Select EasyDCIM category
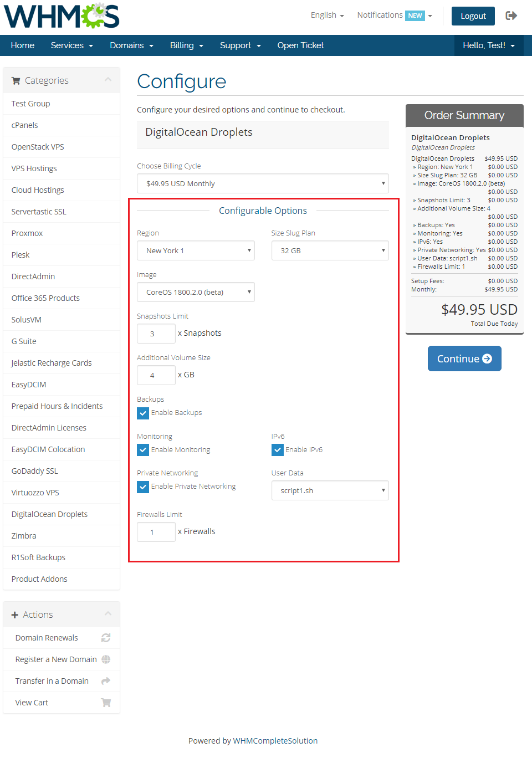The image size is (532, 763). click(62, 385)
